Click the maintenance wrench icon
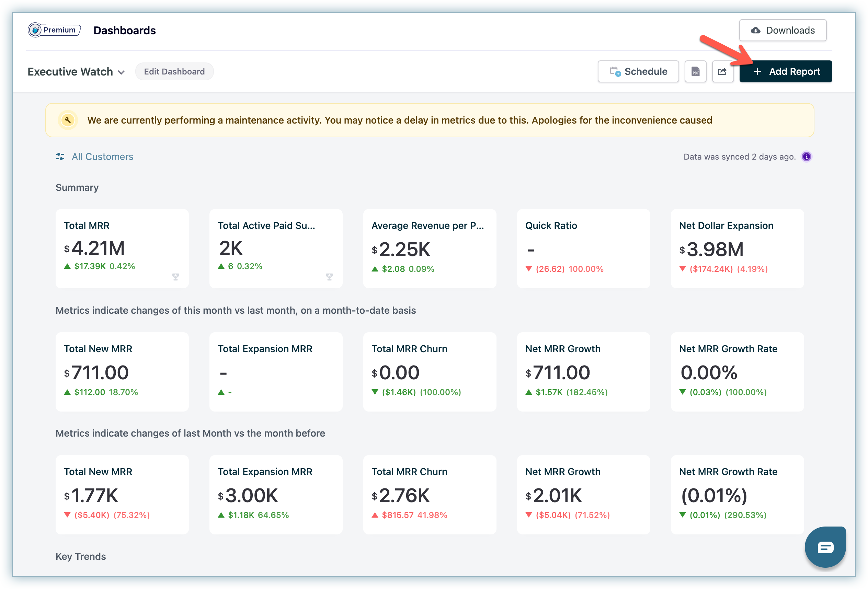 click(68, 120)
